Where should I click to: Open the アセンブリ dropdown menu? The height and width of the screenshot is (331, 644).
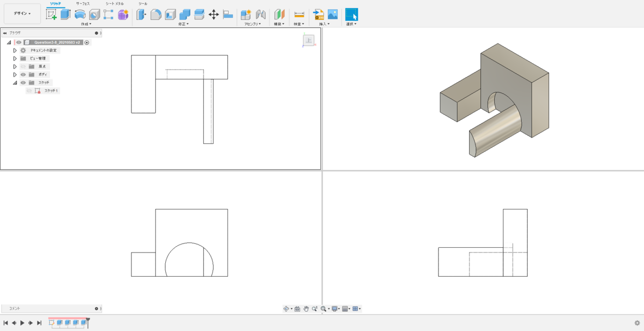(253, 24)
